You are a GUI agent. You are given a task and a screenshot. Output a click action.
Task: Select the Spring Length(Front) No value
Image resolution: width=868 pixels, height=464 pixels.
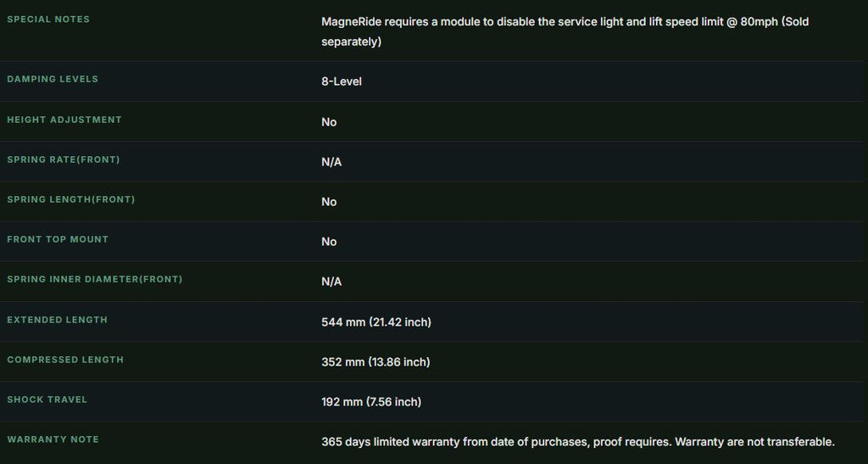(x=329, y=202)
